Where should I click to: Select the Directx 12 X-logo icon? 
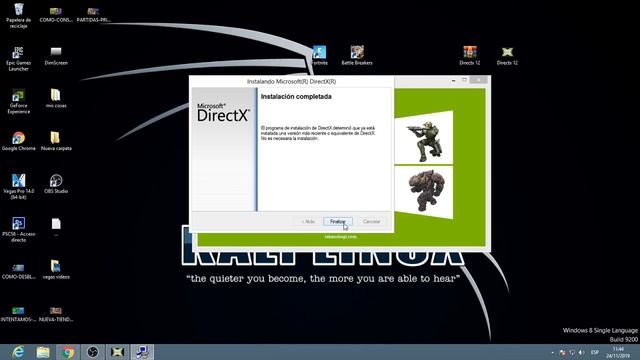click(507, 56)
